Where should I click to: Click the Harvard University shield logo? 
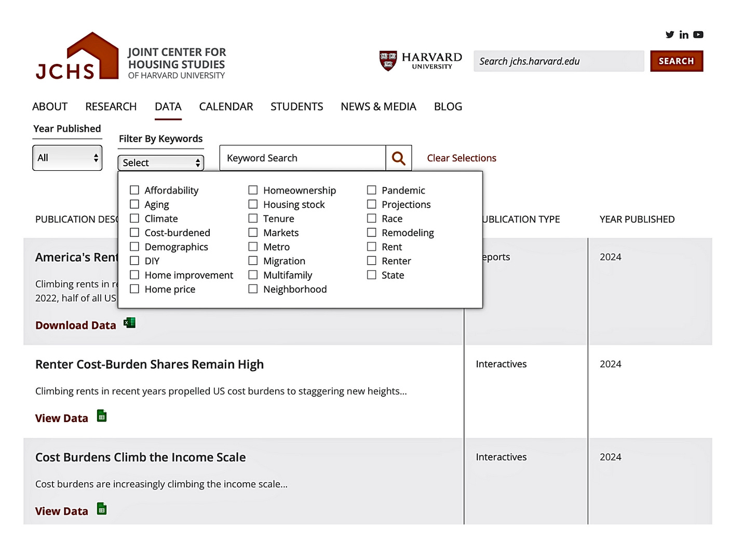(x=388, y=61)
